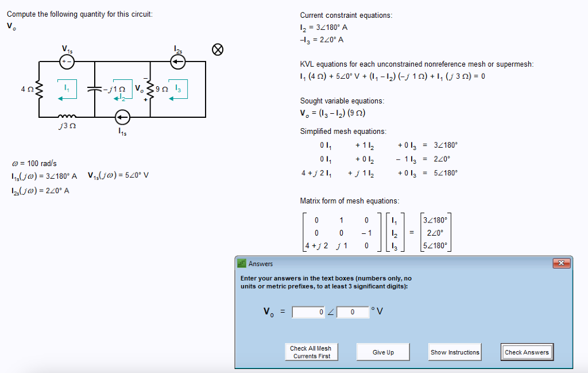Image resolution: width=588 pixels, height=373 pixels.
Task: Click the Vo magnitude input box
Action: click(308, 312)
